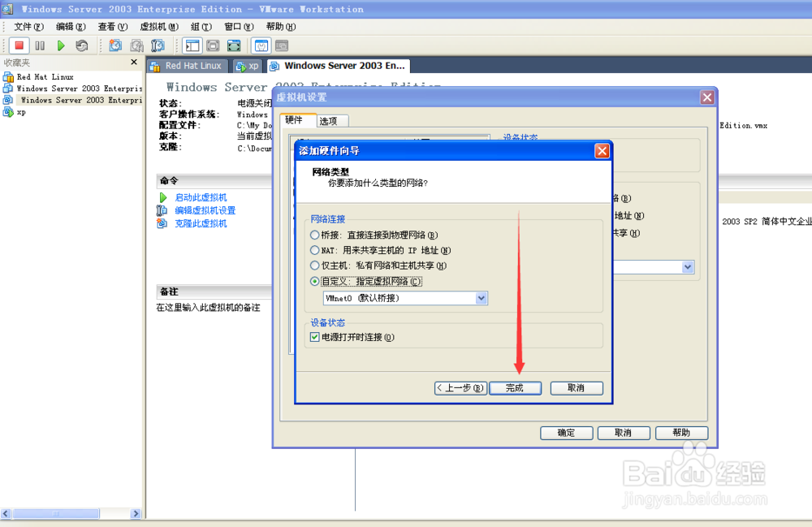Click the Summary view wrench-window icon
Image resolution: width=812 pixels, height=527 pixels.
261,45
